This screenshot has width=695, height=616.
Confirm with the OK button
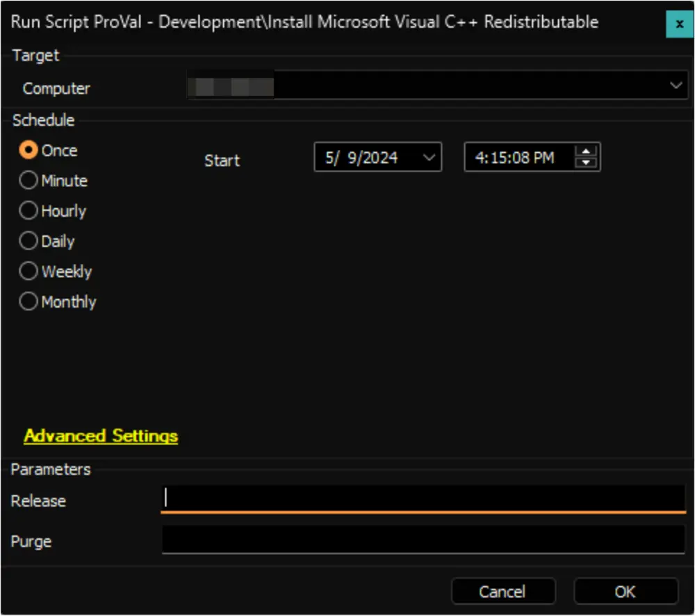coord(625,591)
